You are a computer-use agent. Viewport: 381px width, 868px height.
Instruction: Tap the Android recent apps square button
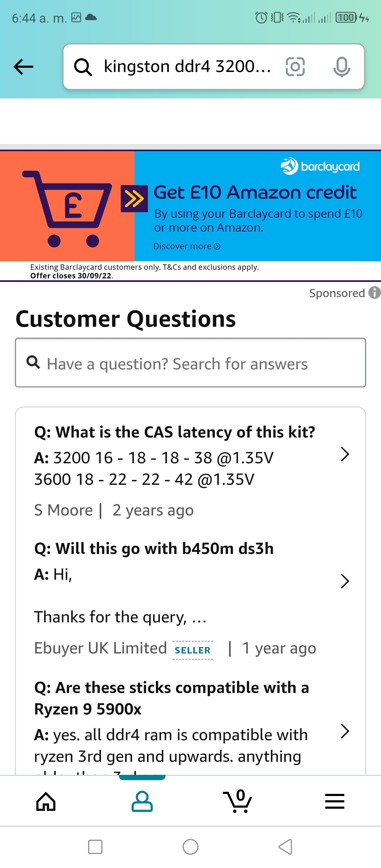tap(95, 847)
